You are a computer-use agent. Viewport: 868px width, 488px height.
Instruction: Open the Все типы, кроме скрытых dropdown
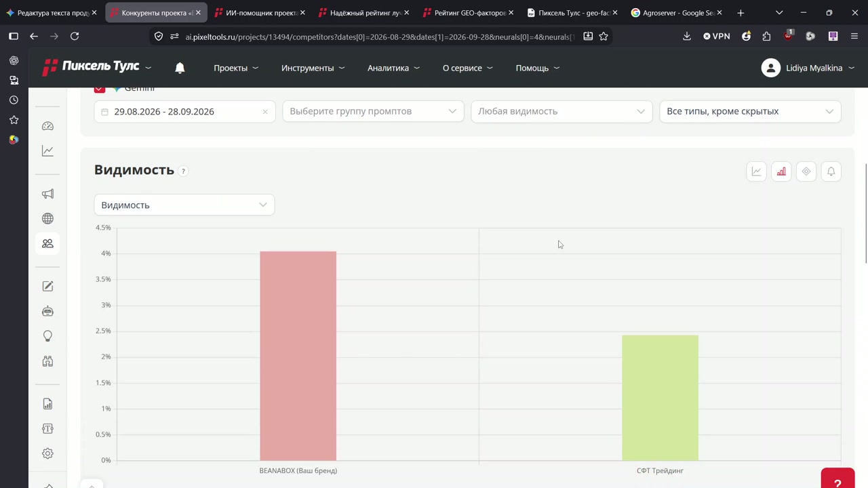pyautogui.click(x=750, y=111)
